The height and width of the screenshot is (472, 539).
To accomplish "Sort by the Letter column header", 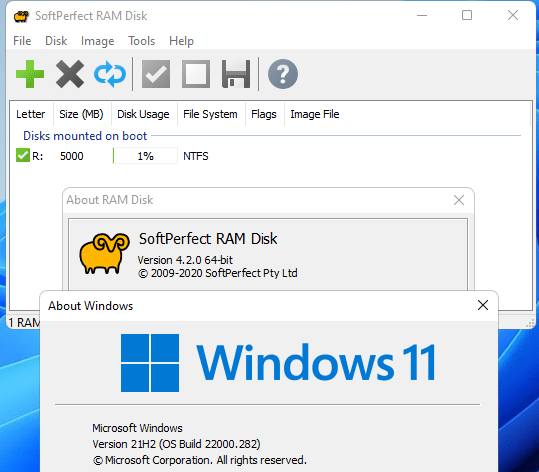I will pyautogui.click(x=31, y=114).
